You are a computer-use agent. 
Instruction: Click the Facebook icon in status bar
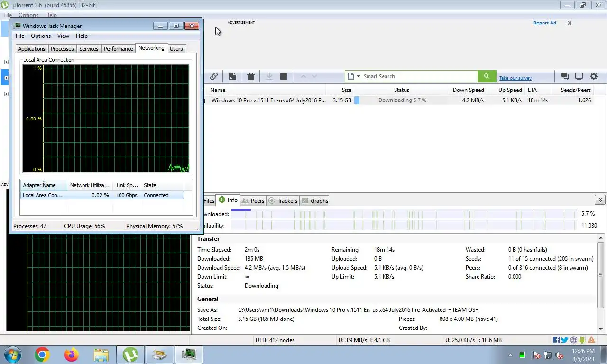click(556, 340)
